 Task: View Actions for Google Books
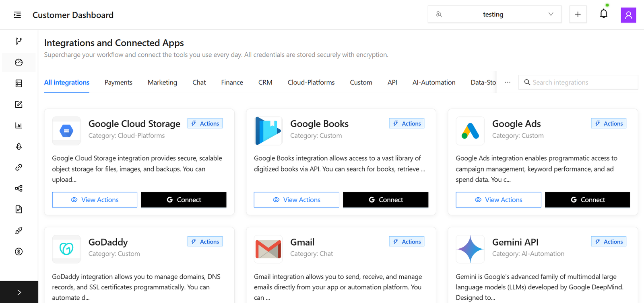point(296,200)
